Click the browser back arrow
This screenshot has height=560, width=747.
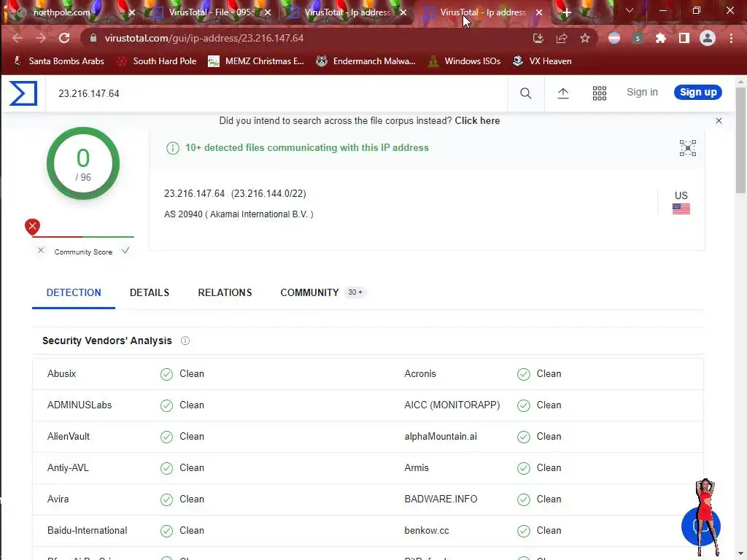(x=18, y=38)
